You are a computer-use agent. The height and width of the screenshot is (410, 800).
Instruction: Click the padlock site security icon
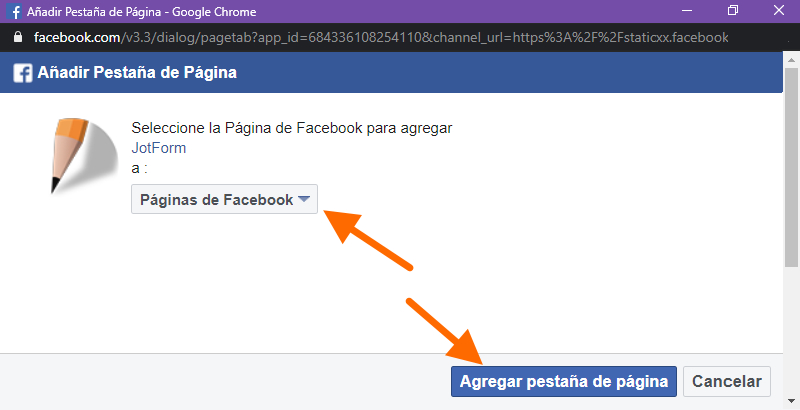click(x=18, y=37)
